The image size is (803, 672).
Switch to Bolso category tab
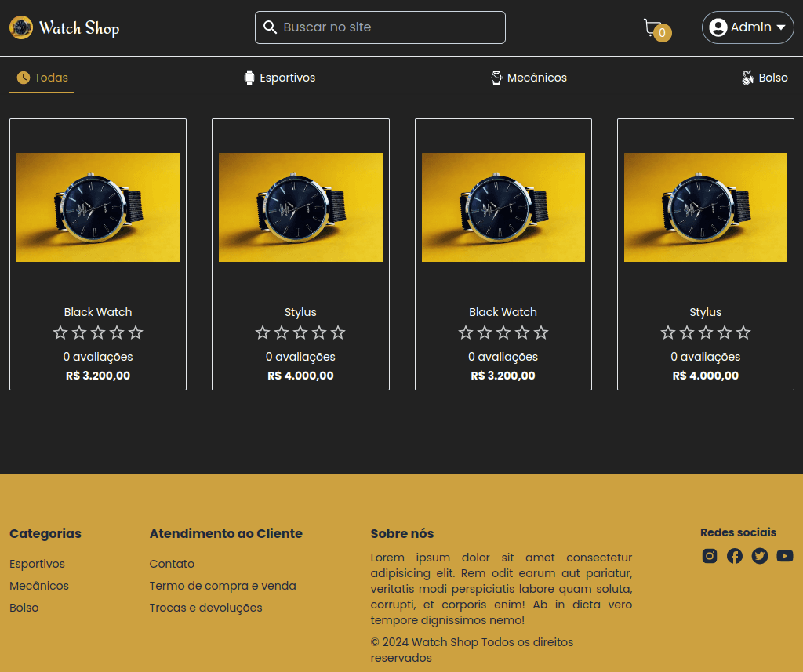pyautogui.click(x=765, y=78)
